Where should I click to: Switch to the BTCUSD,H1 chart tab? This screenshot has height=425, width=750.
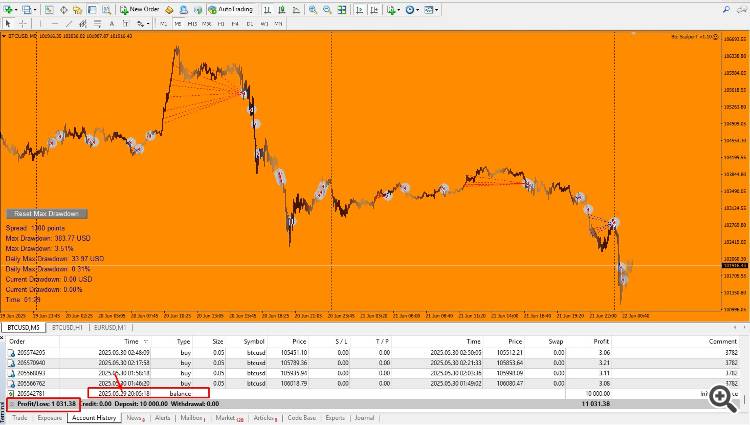click(67, 327)
